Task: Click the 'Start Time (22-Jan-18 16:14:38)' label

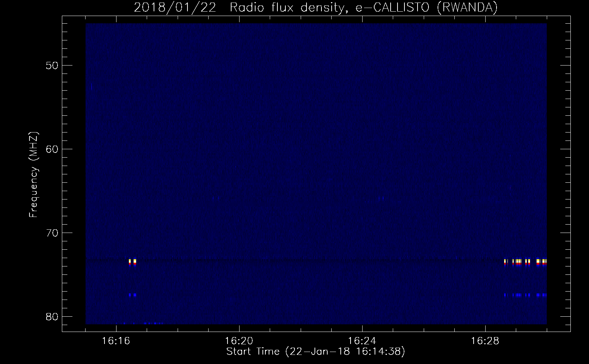Action: coord(316,352)
